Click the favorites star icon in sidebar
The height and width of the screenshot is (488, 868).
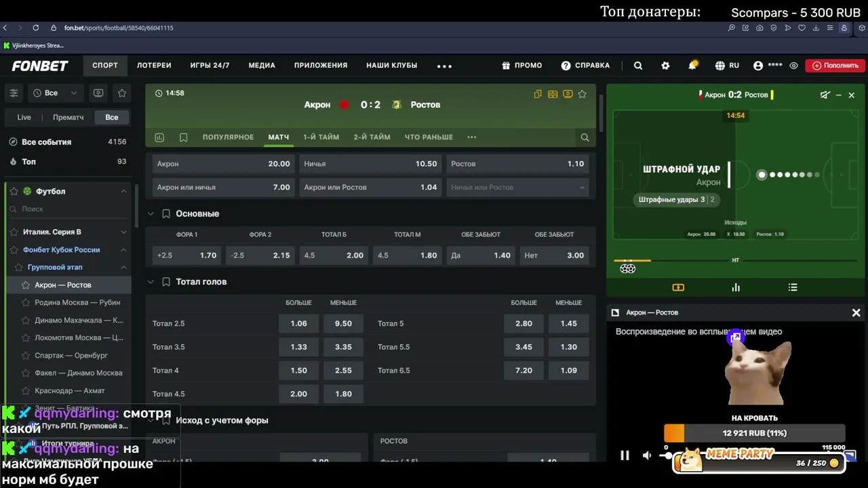tap(122, 93)
